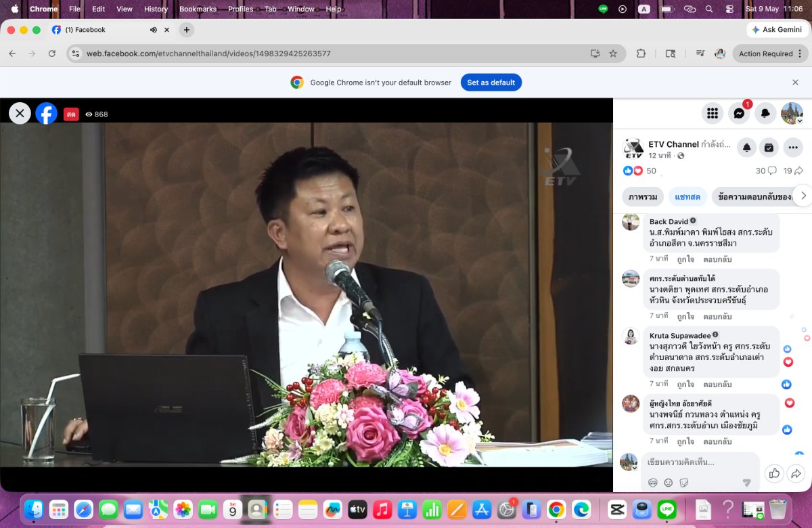View the 19 shares count
This screenshot has height=528, width=812.
click(793, 171)
